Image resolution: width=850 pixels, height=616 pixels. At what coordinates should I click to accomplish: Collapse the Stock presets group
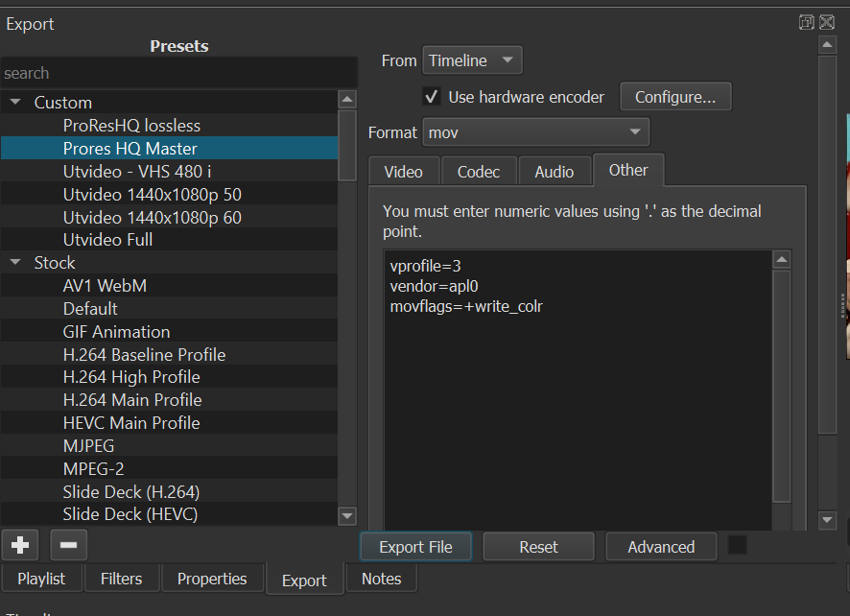click(15, 263)
